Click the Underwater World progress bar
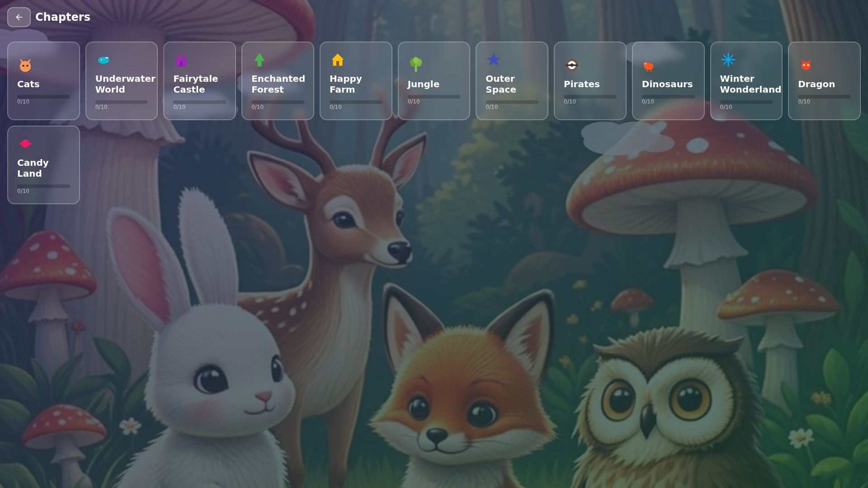The height and width of the screenshot is (488, 868). coord(122,102)
